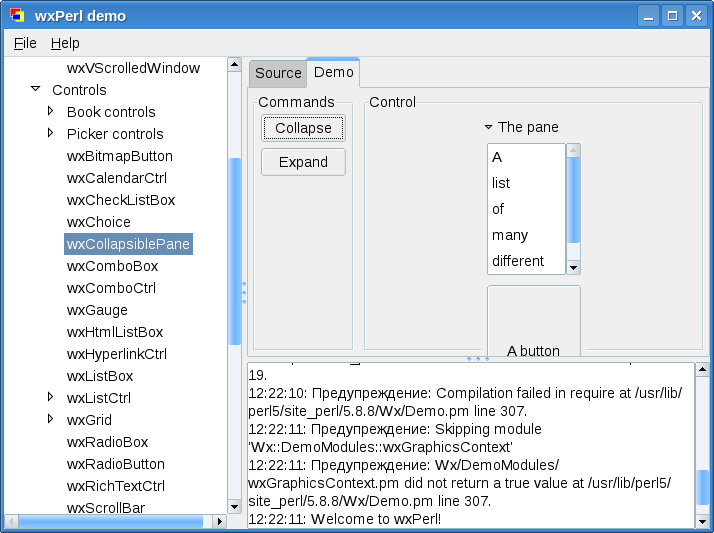The width and height of the screenshot is (714, 533).
Task: Choose 'list' item in the listbox
Action: pos(501,183)
